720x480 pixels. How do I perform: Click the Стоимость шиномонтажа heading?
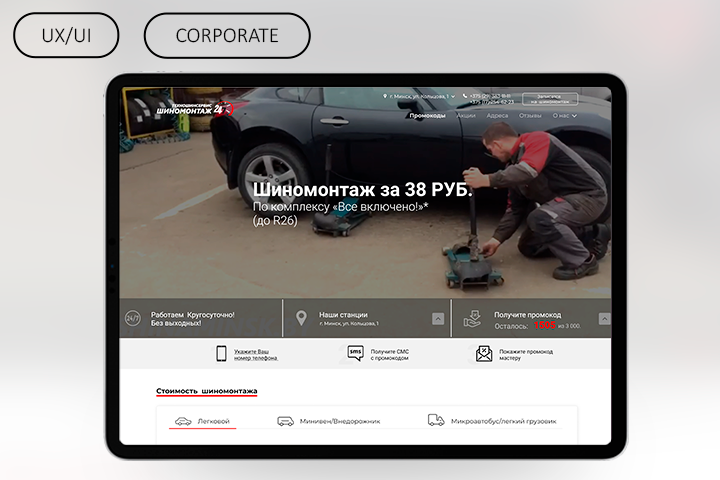click(207, 391)
